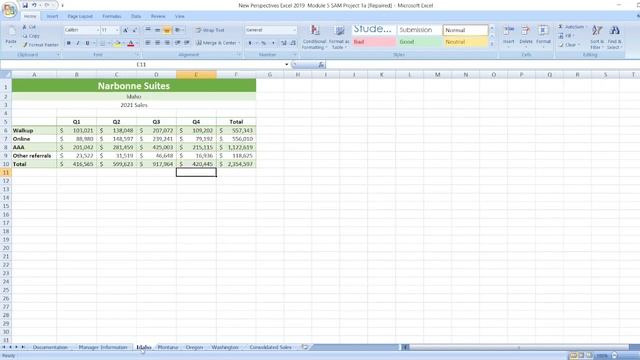Open Number dialog launcher
The height and width of the screenshot is (360, 640).
coord(295,55)
